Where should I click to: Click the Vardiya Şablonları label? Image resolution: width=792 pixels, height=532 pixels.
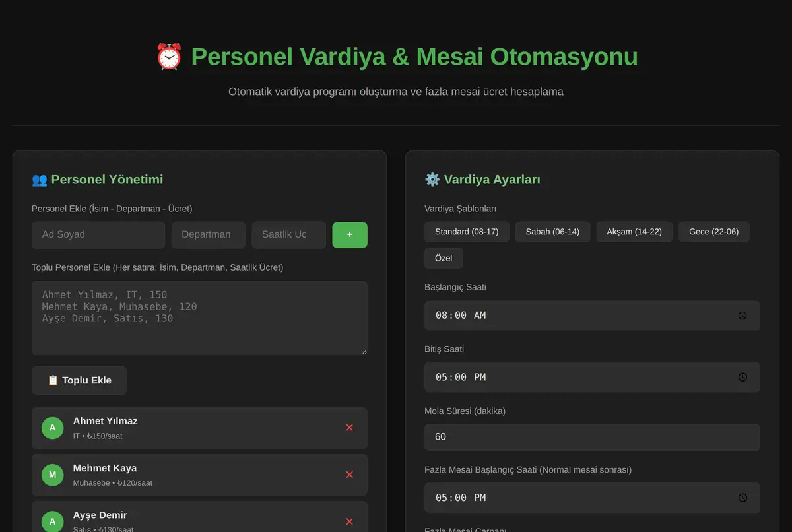[x=461, y=209]
